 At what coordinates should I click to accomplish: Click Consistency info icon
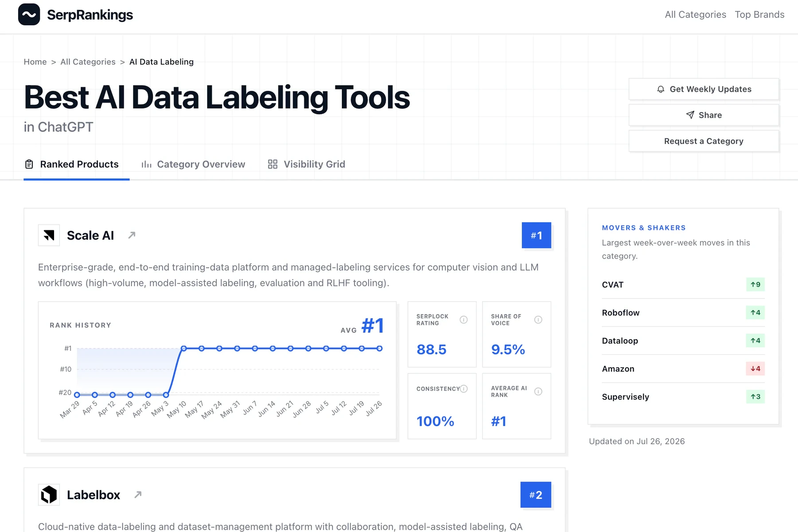coord(464,389)
